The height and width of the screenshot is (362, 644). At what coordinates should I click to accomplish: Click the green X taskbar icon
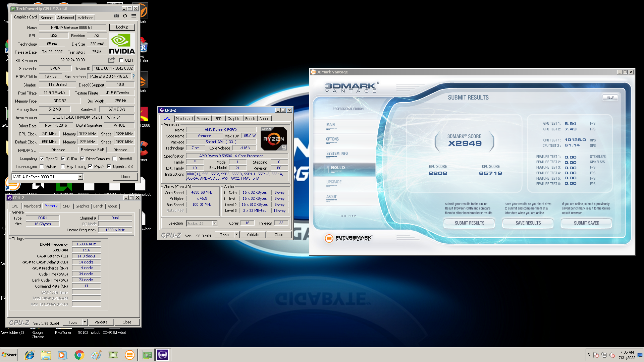pos(113,355)
